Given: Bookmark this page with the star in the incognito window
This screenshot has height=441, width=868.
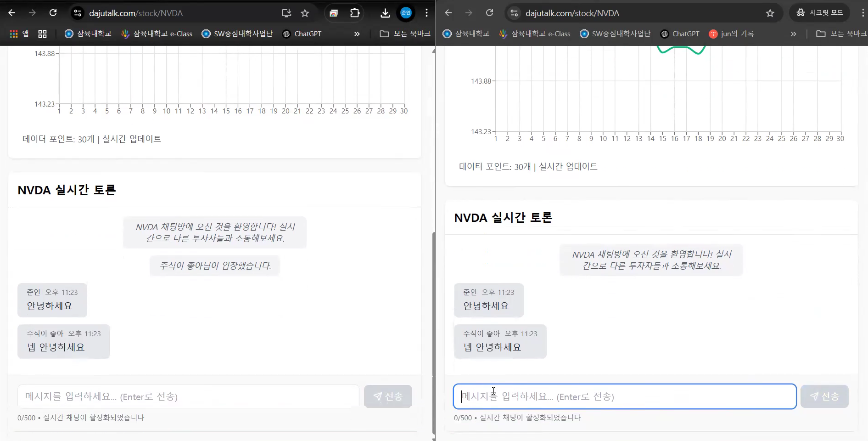Looking at the screenshot, I should coord(770,13).
